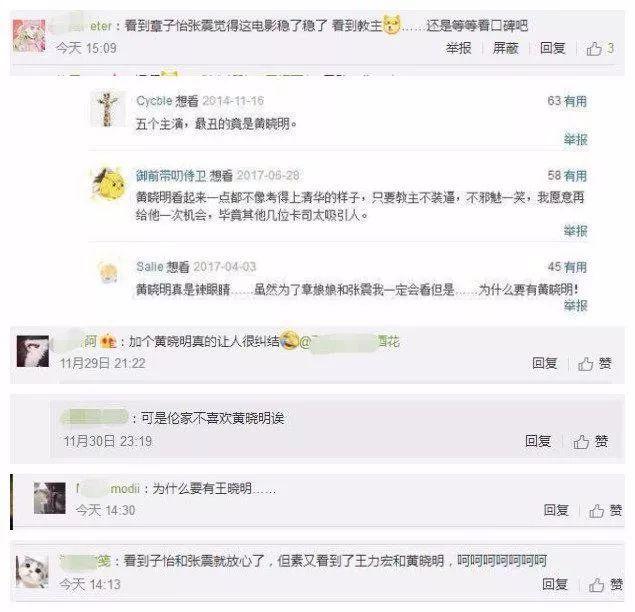Report the 2017-06-28 review

[x=575, y=231]
